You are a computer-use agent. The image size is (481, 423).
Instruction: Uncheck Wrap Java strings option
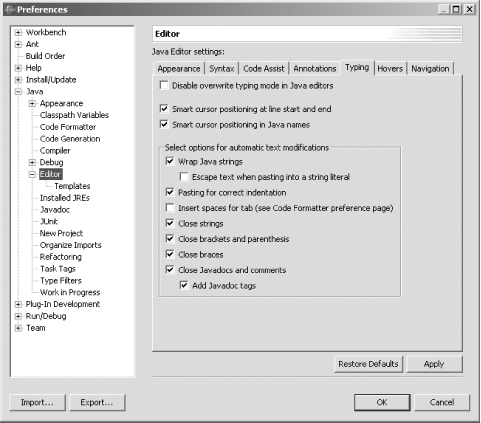(170, 161)
